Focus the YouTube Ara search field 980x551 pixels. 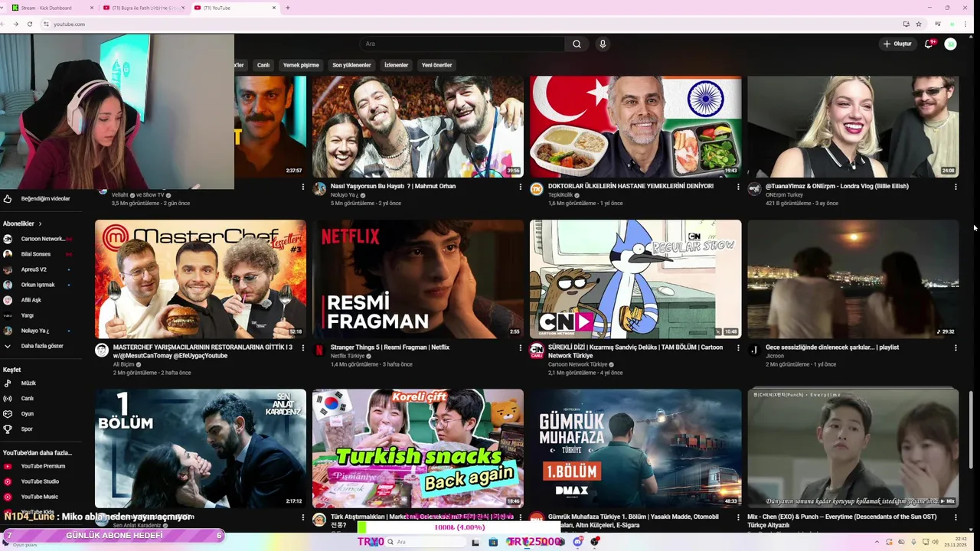tap(462, 44)
